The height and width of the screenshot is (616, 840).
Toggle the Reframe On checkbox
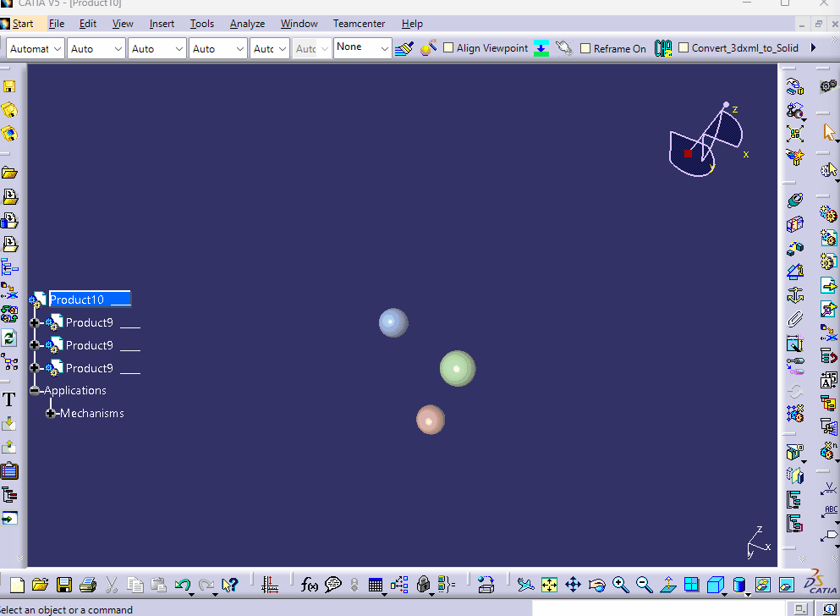point(585,48)
